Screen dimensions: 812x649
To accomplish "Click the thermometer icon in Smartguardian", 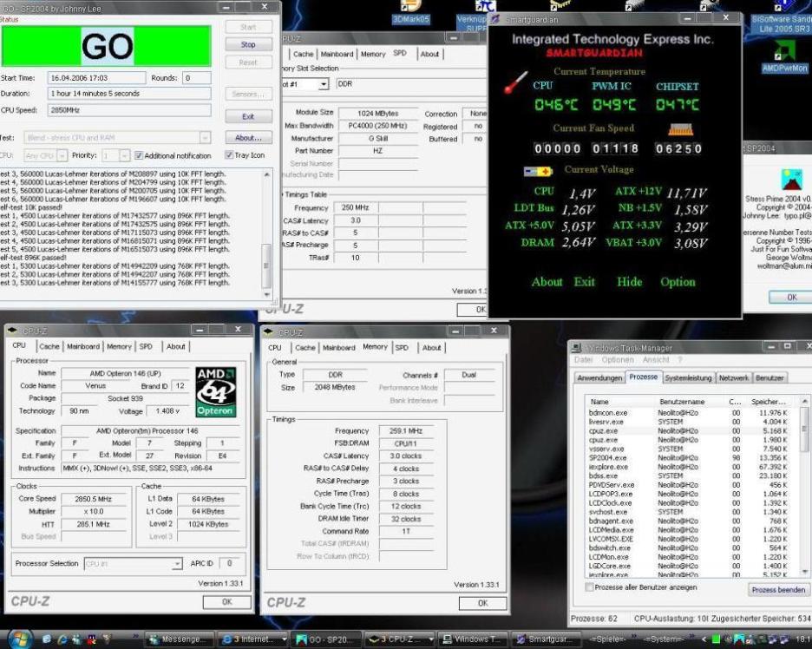I will click(x=515, y=83).
